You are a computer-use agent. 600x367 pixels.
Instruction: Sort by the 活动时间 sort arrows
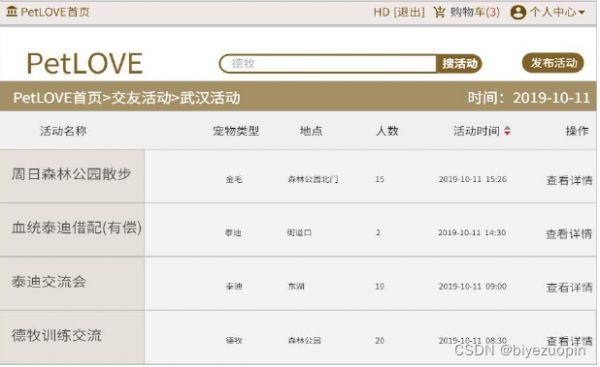click(507, 131)
